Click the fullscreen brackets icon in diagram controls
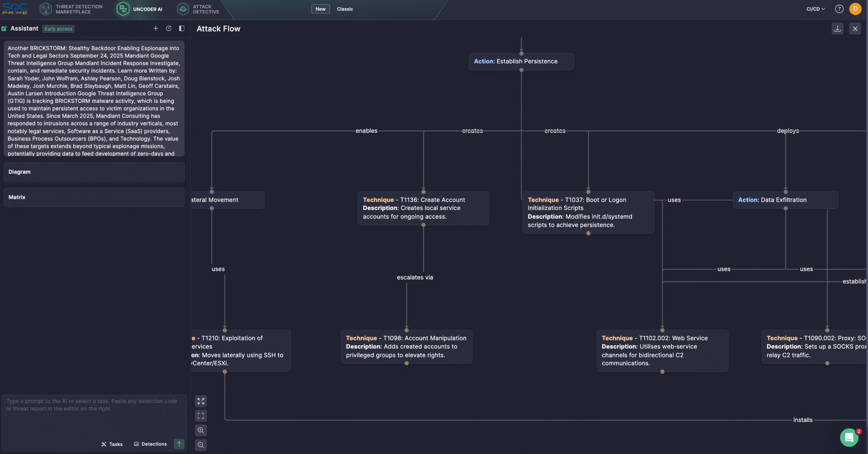The width and height of the screenshot is (868, 454). point(201,416)
